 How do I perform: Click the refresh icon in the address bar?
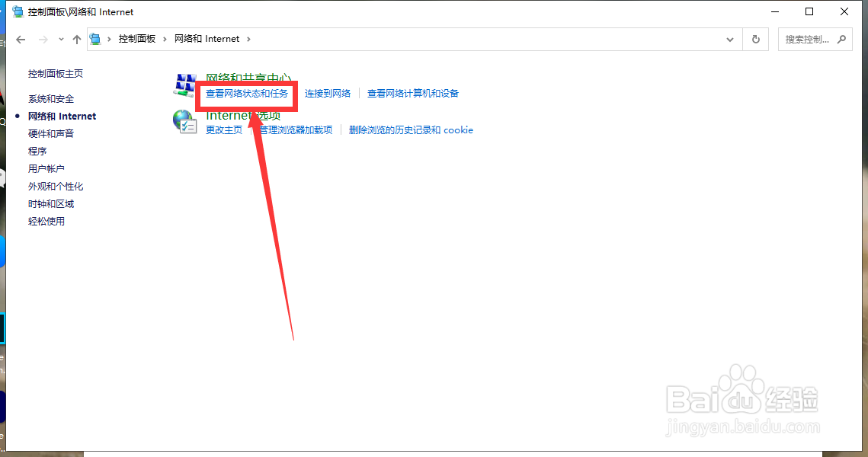pos(755,39)
